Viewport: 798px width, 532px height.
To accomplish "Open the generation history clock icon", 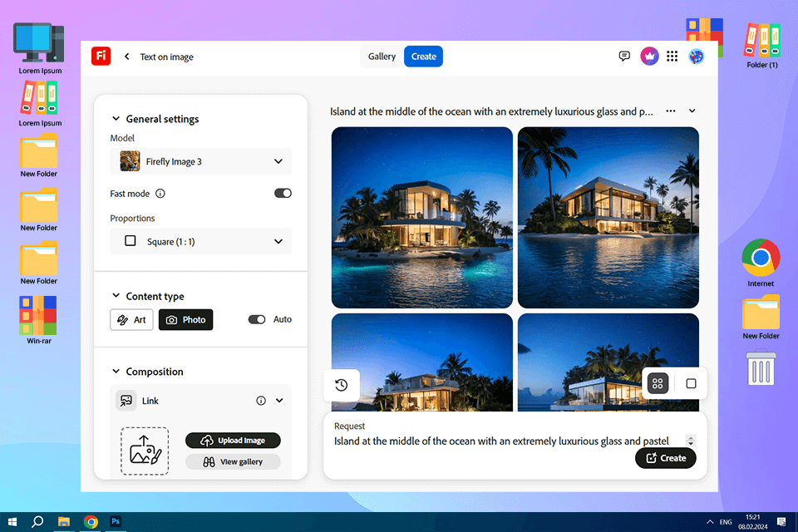I will click(342, 385).
